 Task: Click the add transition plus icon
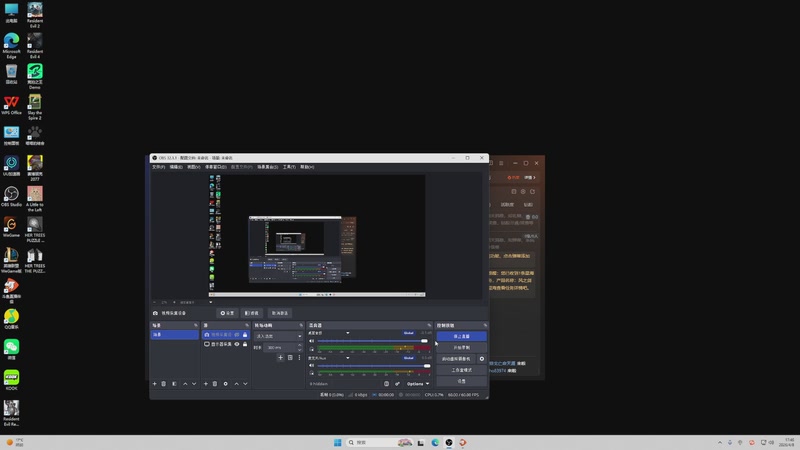pos(280,357)
